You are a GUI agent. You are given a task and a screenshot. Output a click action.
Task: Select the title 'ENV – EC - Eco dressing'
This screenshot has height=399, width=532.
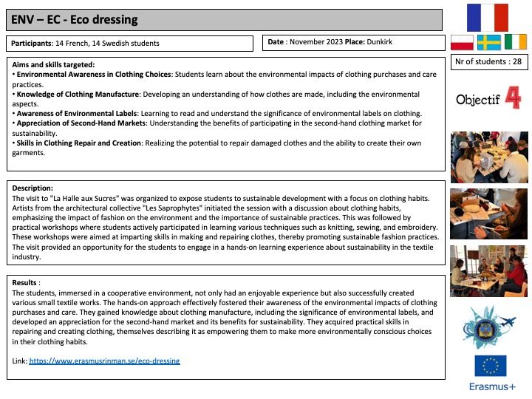tap(75, 20)
